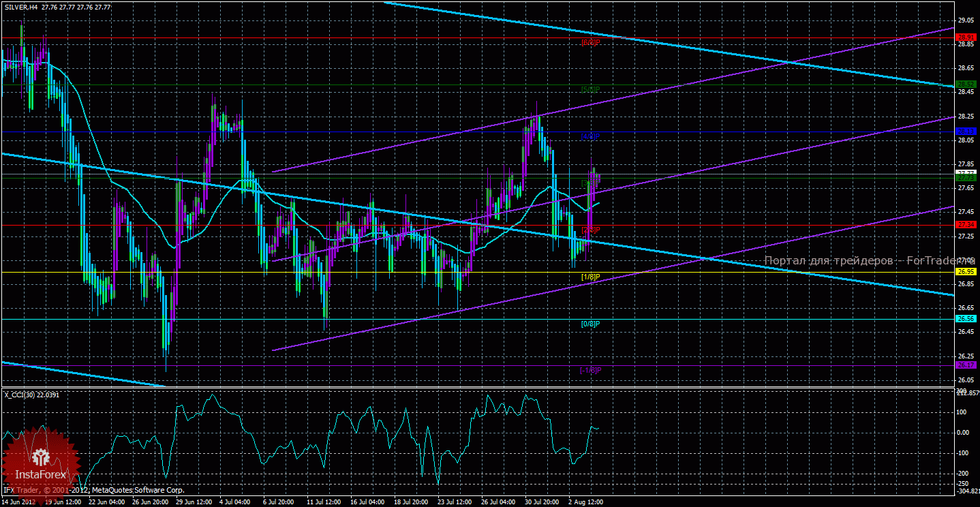Screen dimensions: 980x507
Task: Click the latest CCI indicator line endpoint
Action: 600,429
